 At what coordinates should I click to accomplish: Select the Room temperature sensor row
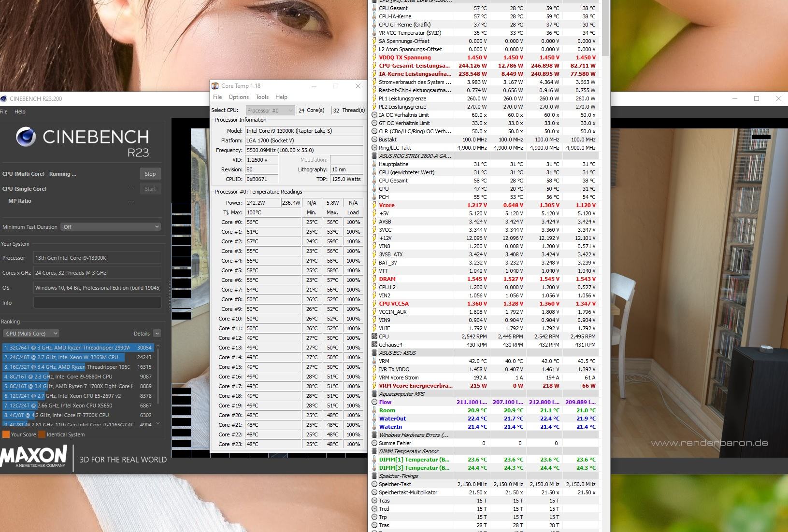484,410
